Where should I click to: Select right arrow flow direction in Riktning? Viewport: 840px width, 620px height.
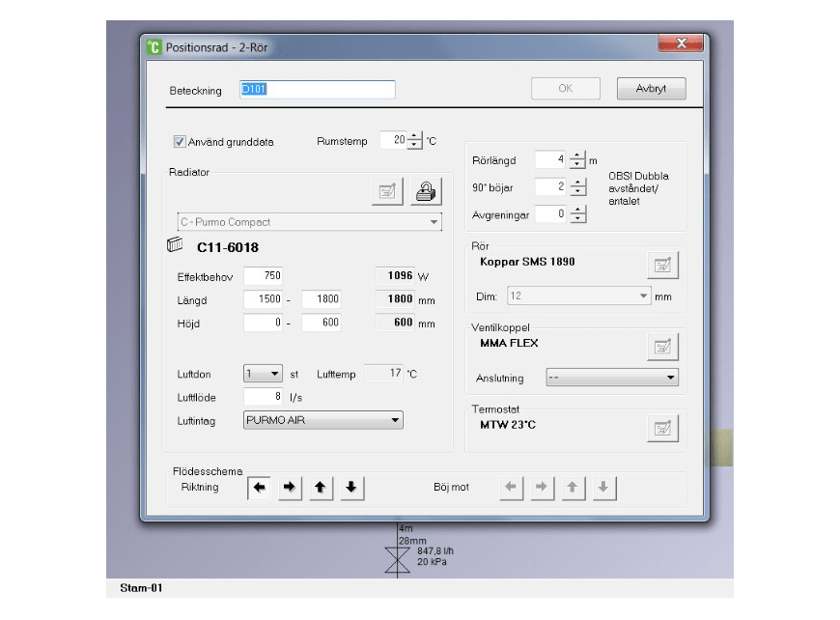point(289,488)
